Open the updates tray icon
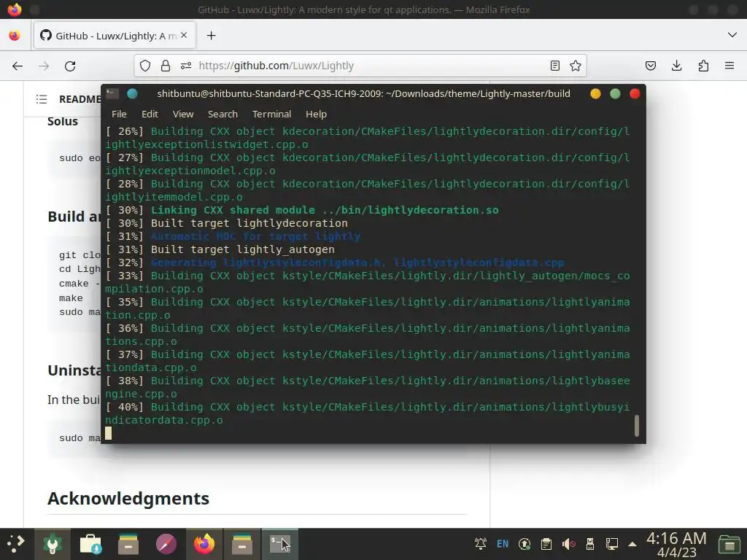Viewport: 747px width, 560px height. point(524,543)
